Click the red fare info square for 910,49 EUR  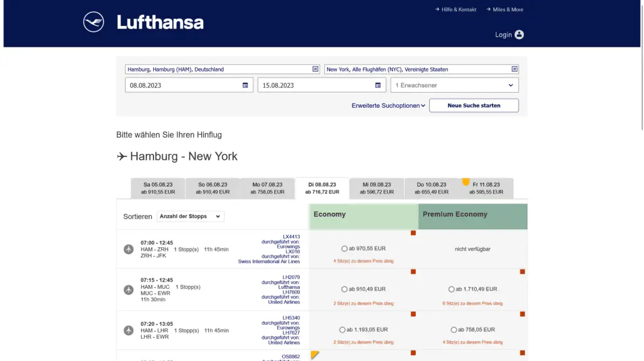coord(413,271)
